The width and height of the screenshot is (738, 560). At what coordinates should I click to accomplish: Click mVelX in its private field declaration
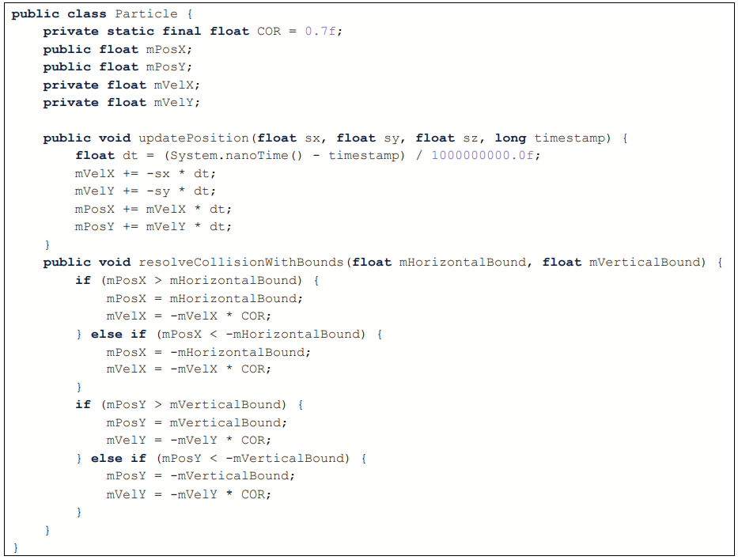pyautogui.click(x=178, y=85)
